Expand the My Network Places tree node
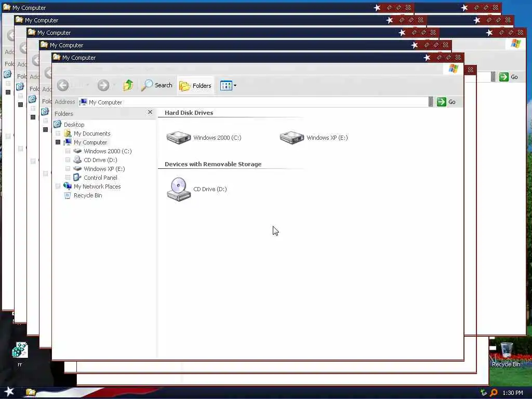Image resolution: width=532 pixels, height=399 pixels. pos(58,187)
